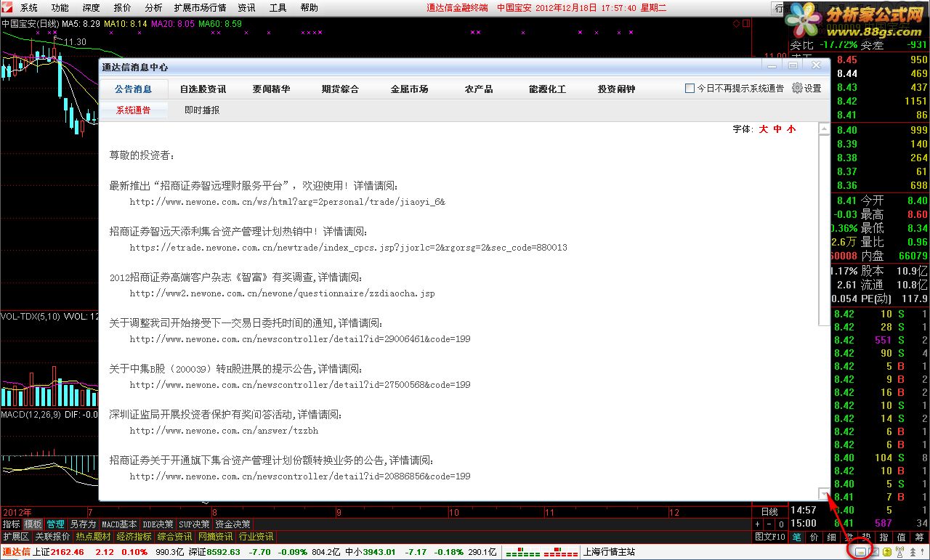The width and height of the screenshot is (930, 560).
Task: Open the message center icon in status bar
Action: 860,552
